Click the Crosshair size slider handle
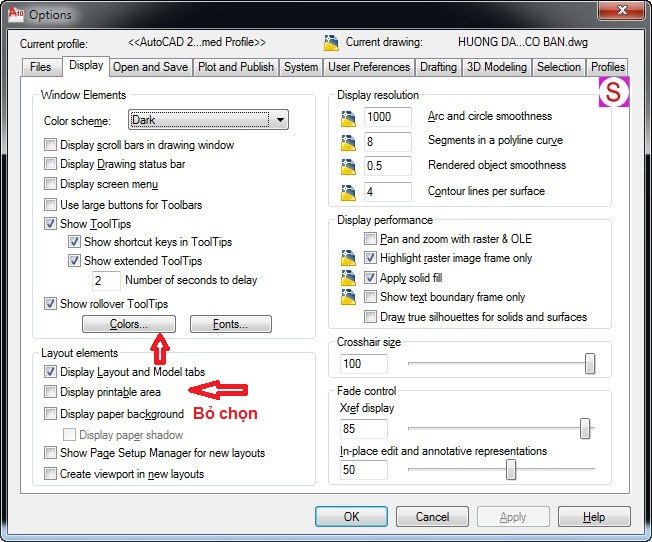Viewport: 652px width, 542px height. click(x=590, y=363)
